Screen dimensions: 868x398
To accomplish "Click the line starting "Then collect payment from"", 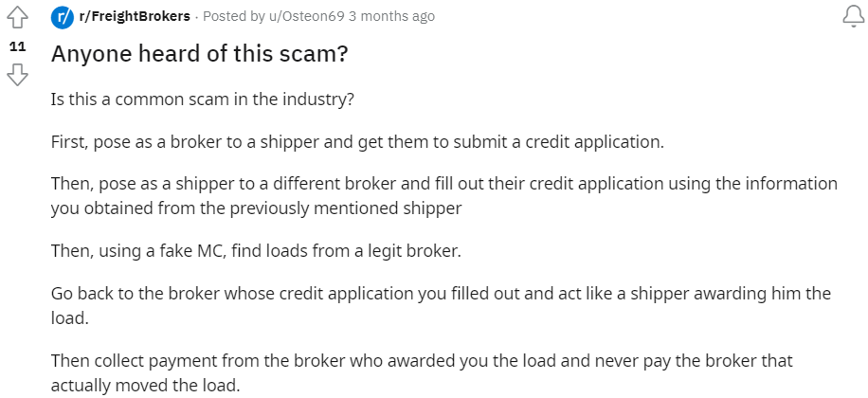I will [422, 361].
